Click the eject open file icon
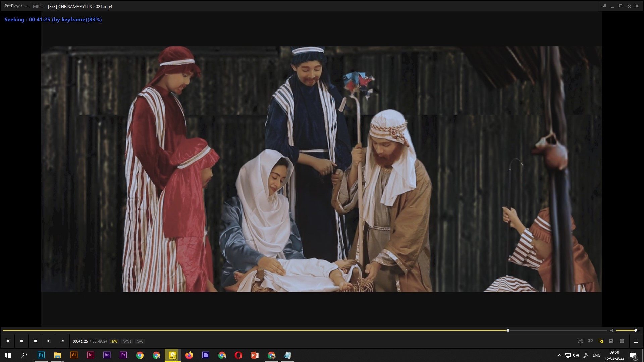644x362 pixels. [63, 341]
